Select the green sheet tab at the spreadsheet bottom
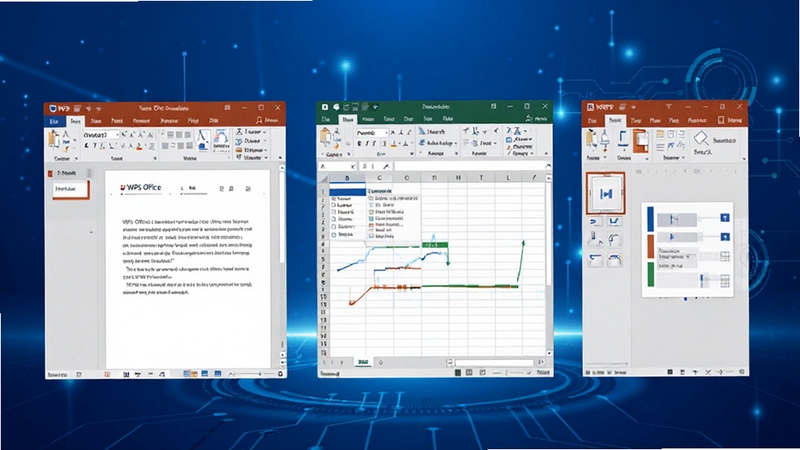 pyautogui.click(x=363, y=362)
